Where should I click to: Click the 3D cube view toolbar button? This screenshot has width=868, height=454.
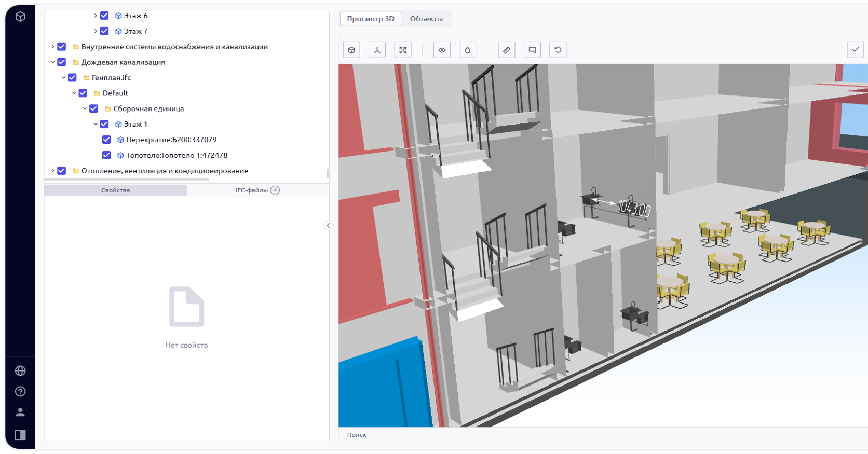(351, 50)
